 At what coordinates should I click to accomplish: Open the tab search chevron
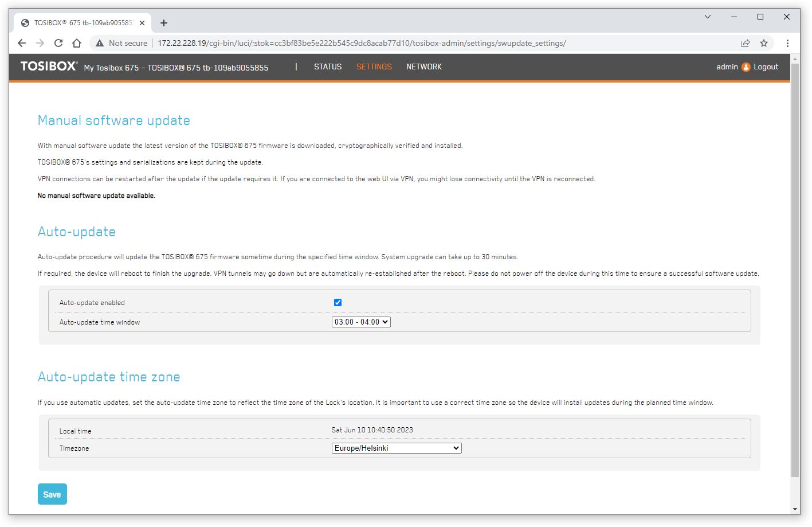tap(708, 17)
